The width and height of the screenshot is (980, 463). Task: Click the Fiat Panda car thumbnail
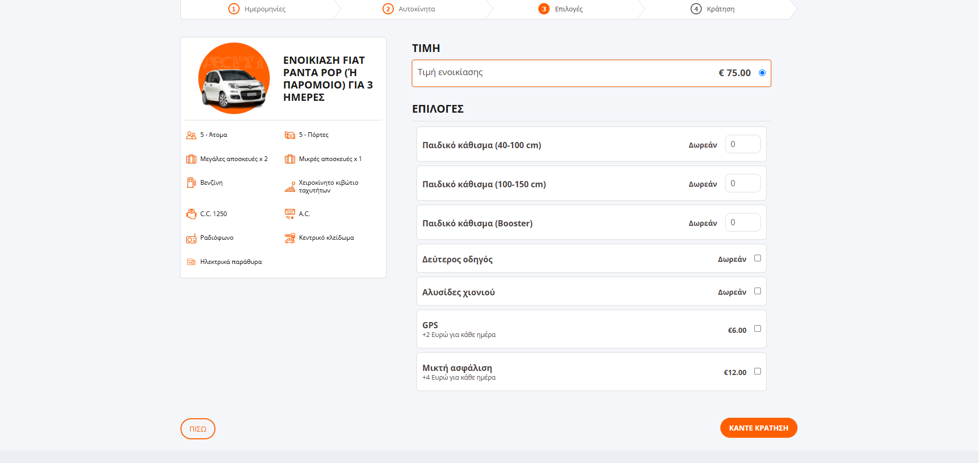pos(234,79)
